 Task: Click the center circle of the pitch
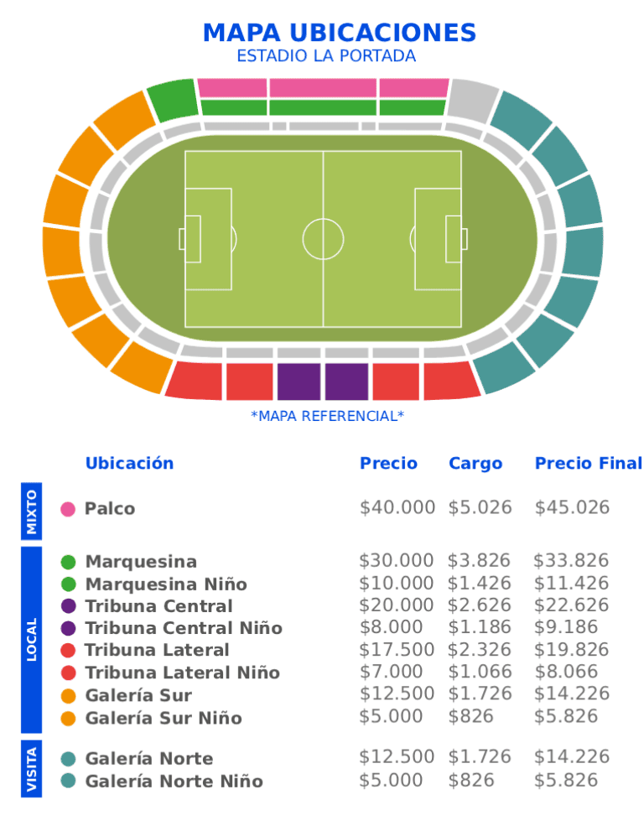tap(323, 239)
